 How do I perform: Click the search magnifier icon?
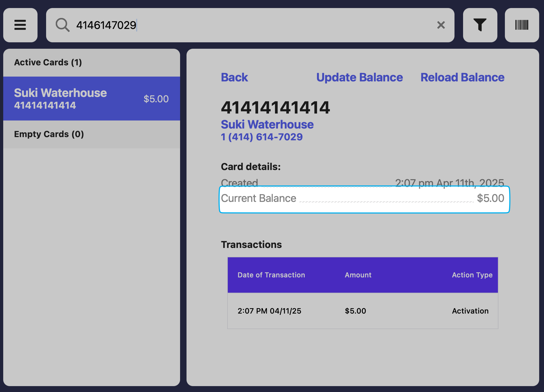pyautogui.click(x=62, y=25)
